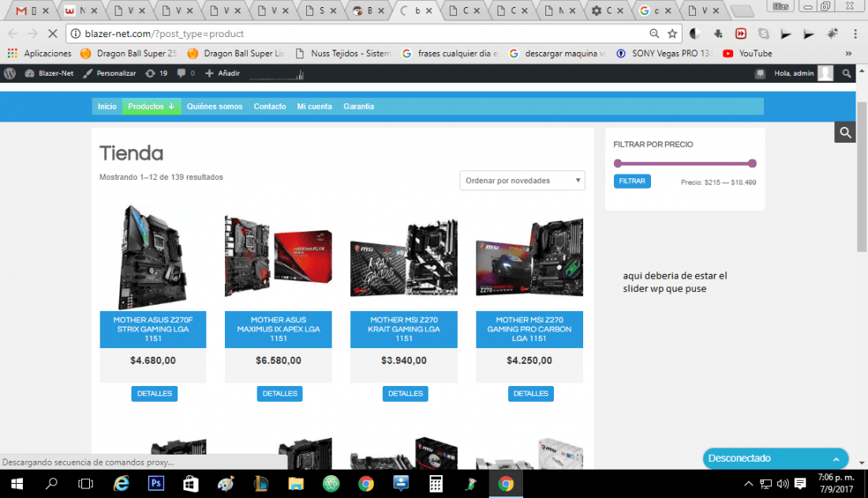Open the SONY Vegas PRO bookmark
Viewport: 868px width, 498px height.
pyautogui.click(x=664, y=53)
